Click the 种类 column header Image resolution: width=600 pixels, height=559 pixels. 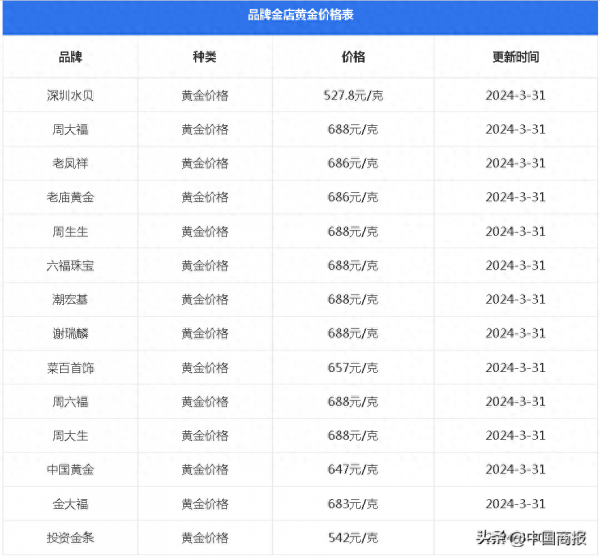pyautogui.click(x=205, y=57)
